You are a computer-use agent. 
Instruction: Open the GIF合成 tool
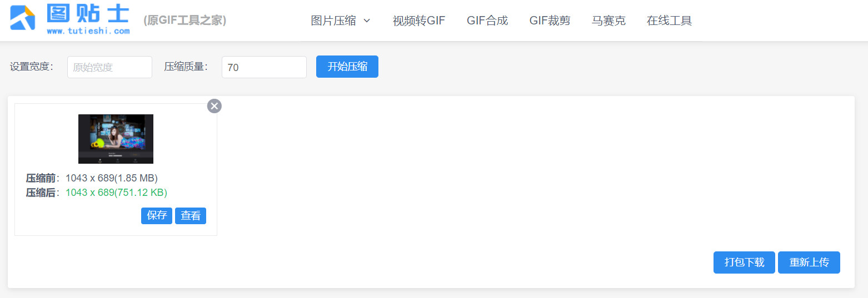pos(487,21)
